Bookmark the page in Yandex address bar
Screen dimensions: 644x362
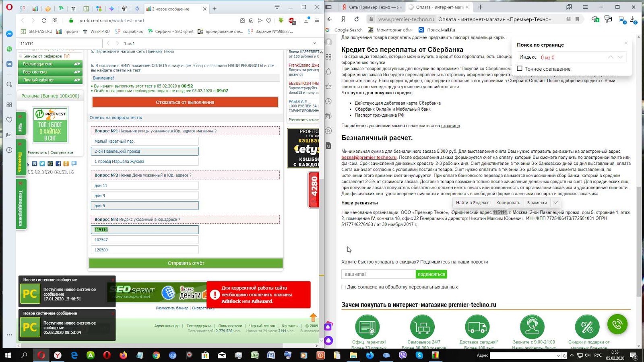pyautogui.click(x=577, y=19)
